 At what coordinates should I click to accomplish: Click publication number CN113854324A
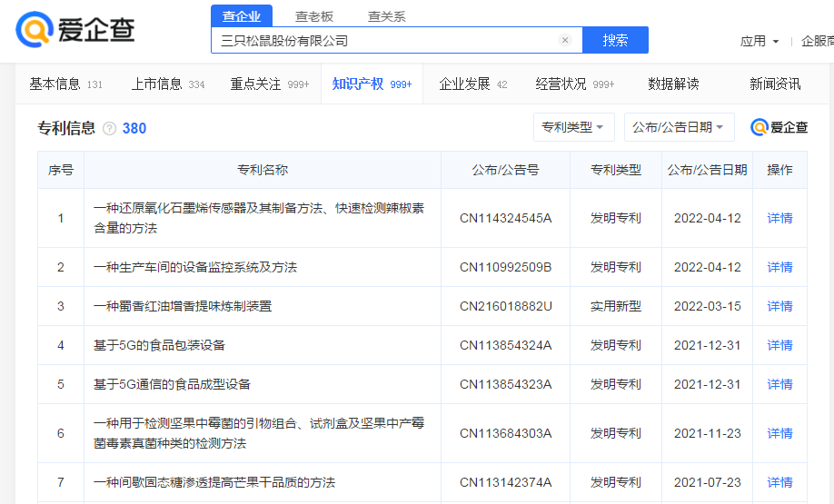(505, 345)
